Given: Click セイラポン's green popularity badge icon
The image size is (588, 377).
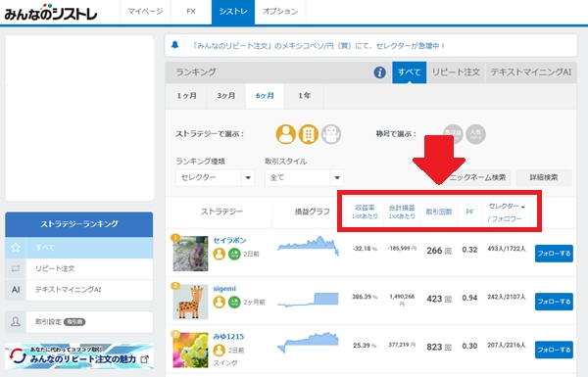Looking at the screenshot, I should [234, 254].
